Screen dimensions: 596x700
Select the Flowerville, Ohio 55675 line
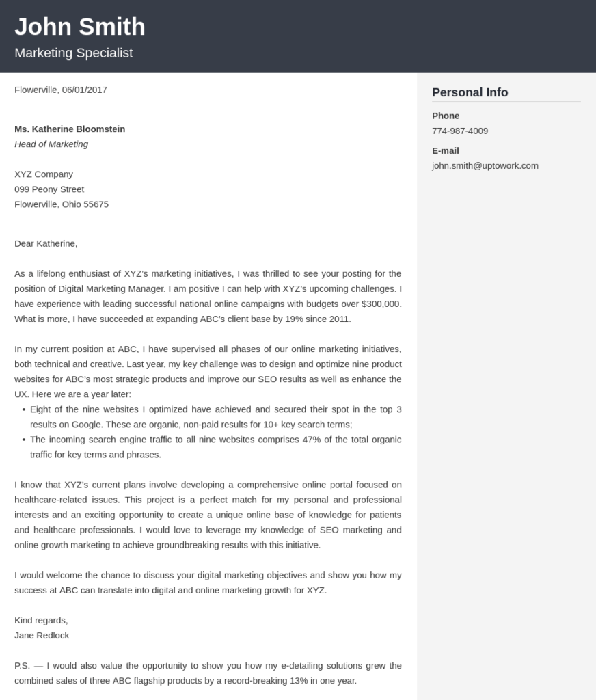click(x=62, y=204)
